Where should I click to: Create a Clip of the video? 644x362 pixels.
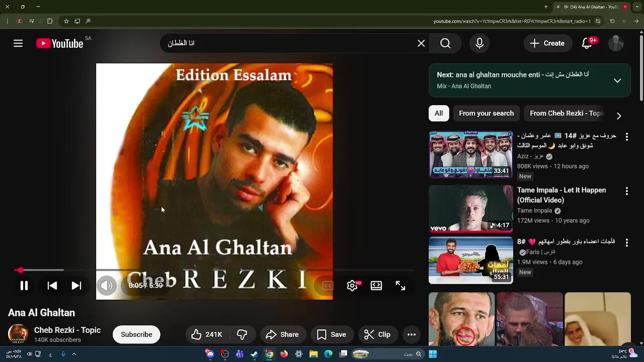tap(377, 334)
